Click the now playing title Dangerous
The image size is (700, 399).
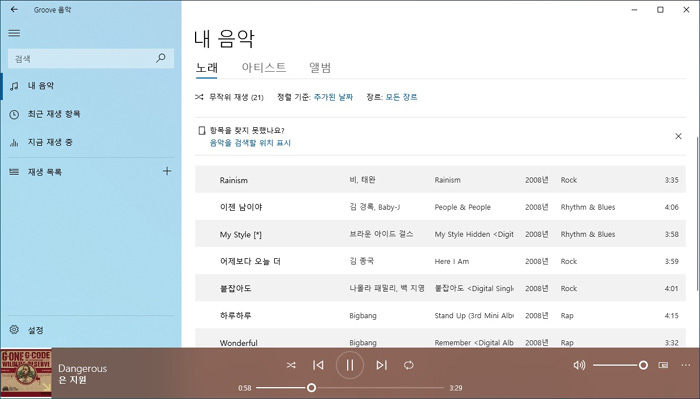(83, 369)
